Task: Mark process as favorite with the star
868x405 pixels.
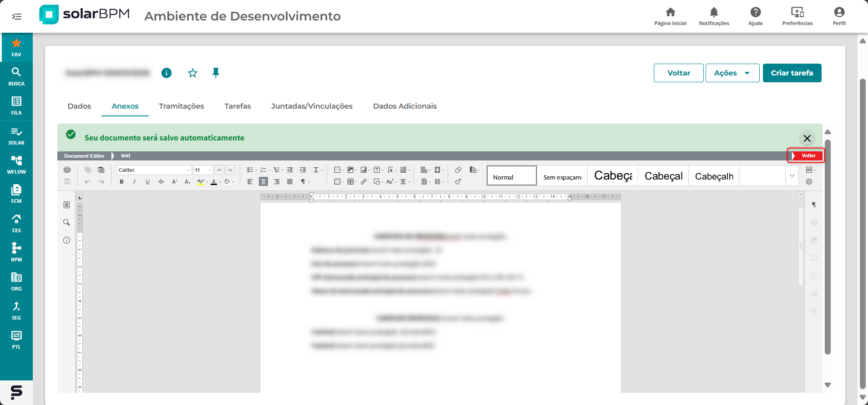Action: pos(192,73)
